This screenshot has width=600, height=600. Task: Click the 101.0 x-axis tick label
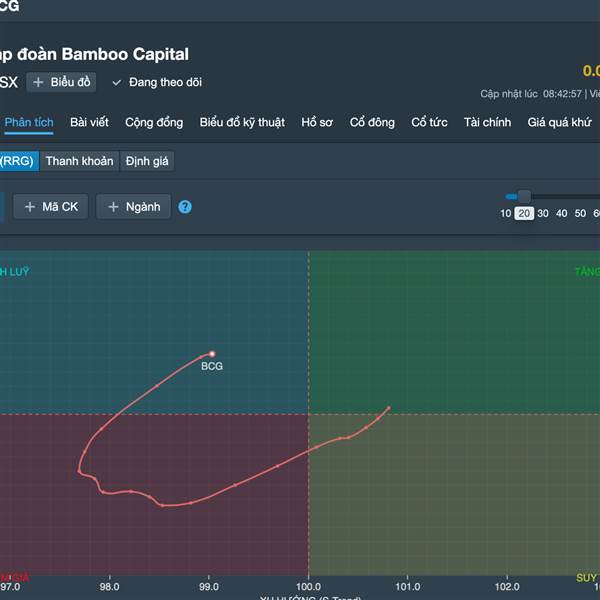[408, 587]
